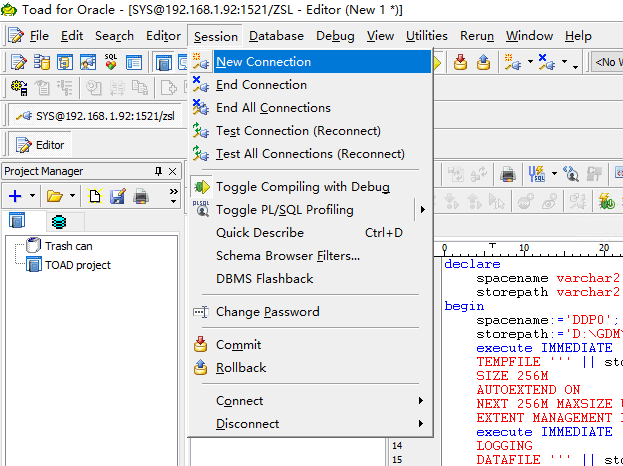
Task: Click the Rollback icon in the top toolbar
Action: point(483,62)
